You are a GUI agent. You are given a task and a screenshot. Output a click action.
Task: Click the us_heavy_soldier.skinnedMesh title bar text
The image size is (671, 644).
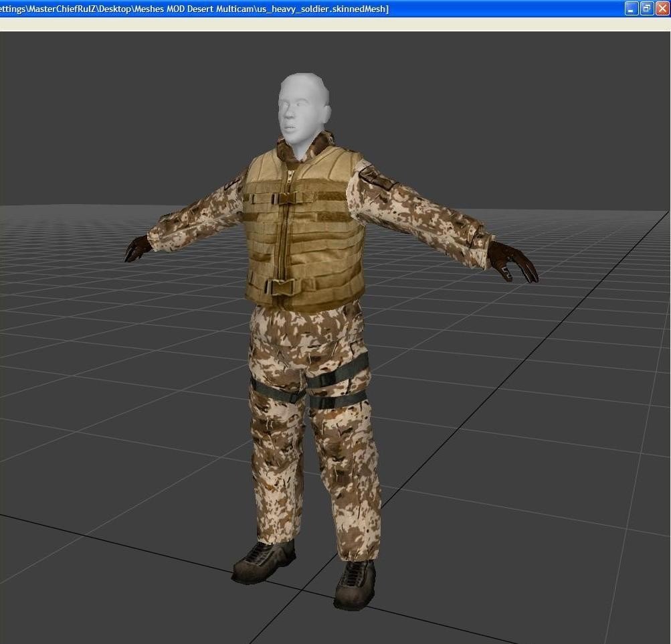(x=194, y=9)
